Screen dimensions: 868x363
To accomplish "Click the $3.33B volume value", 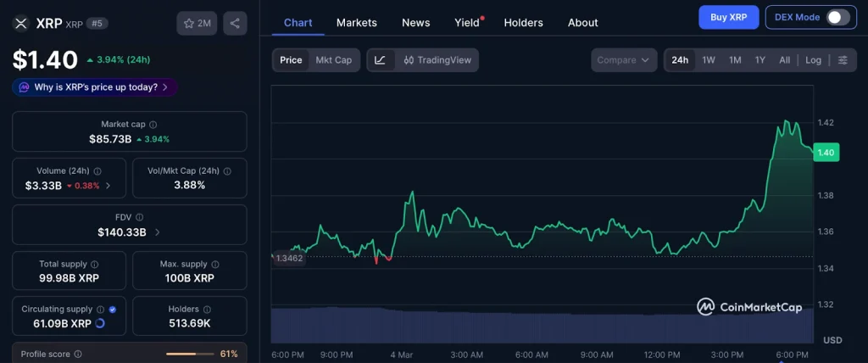I will (43, 186).
